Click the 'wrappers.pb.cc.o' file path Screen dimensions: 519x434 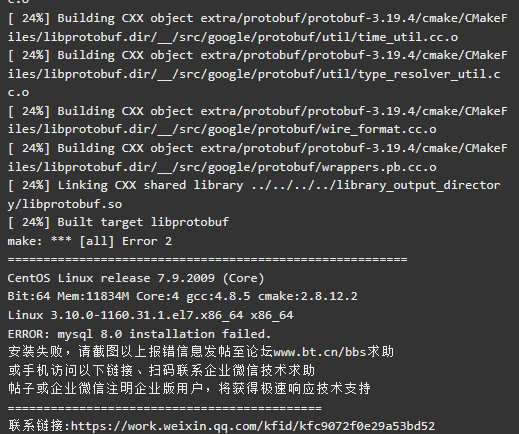click(x=379, y=167)
